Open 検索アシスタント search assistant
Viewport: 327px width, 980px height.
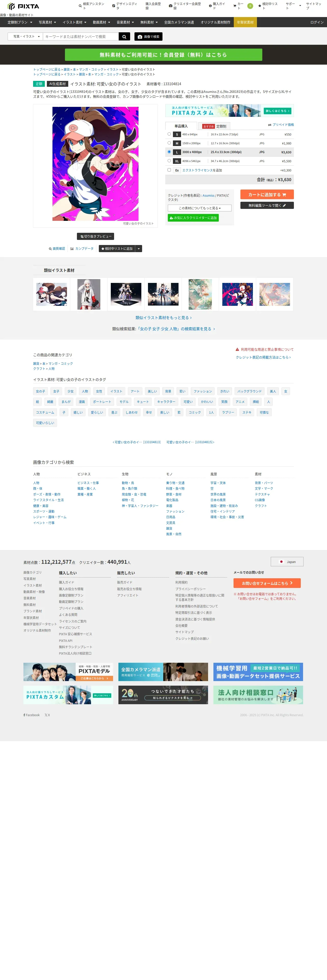pyautogui.click(x=92, y=6)
